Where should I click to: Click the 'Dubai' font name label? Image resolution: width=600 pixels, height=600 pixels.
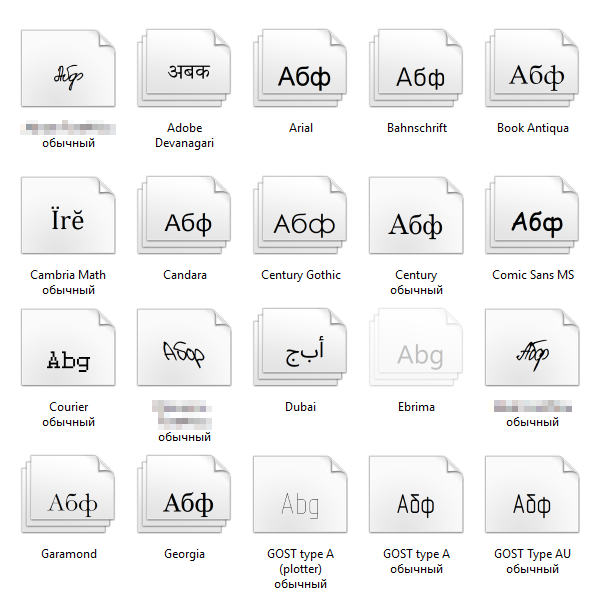pyautogui.click(x=300, y=407)
